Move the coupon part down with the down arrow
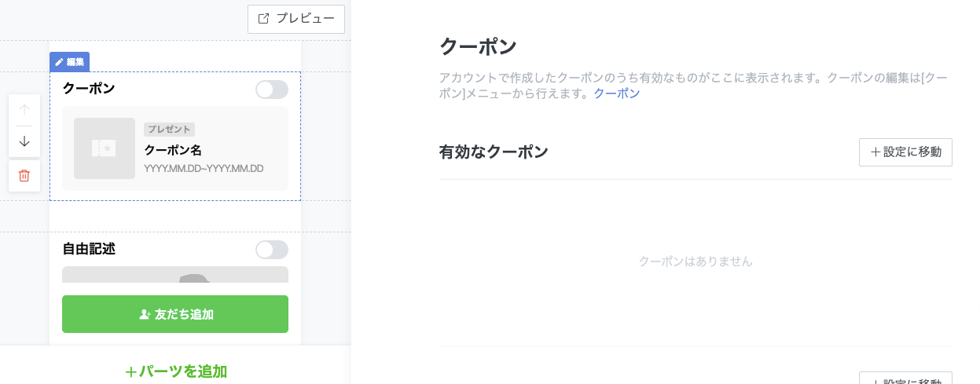The height and width of the screenshot is (384, 980). [24, 141]
